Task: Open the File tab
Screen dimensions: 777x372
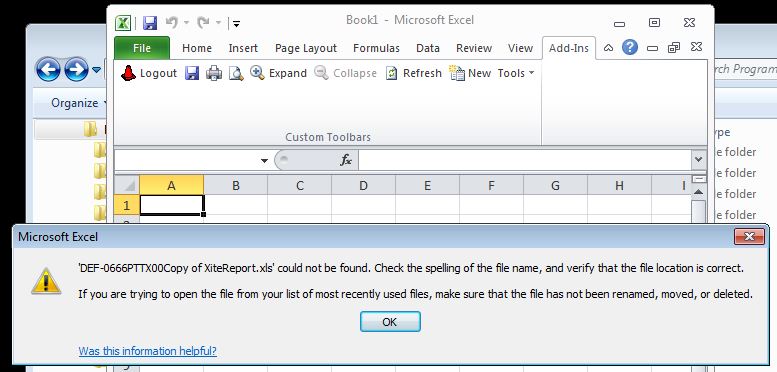Action: [142, 48]
